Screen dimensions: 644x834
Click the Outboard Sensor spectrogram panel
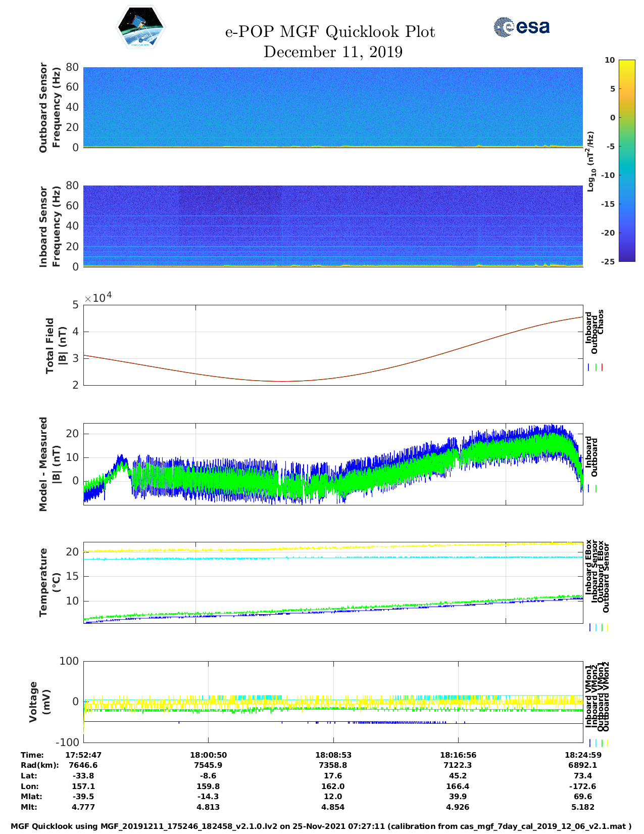point(333,107)
